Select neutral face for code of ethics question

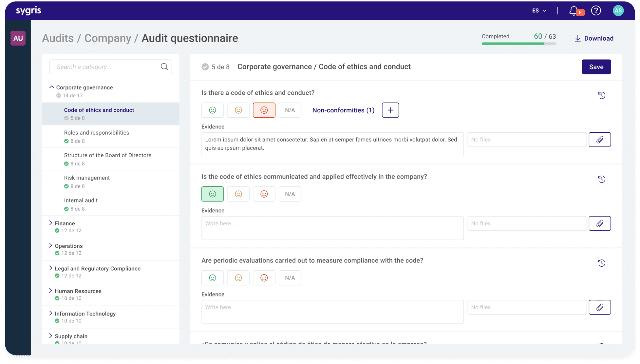(238, 110)
